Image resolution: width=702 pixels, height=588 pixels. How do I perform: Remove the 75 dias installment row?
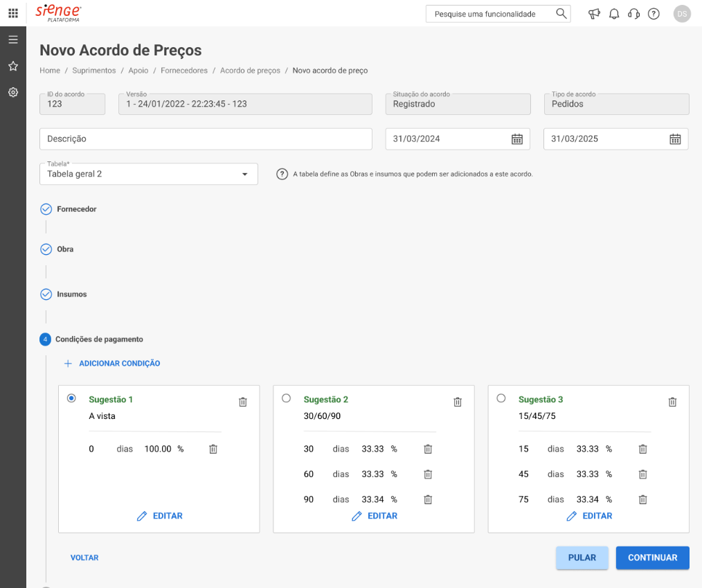pyautogui.click(x=642, y=499)
